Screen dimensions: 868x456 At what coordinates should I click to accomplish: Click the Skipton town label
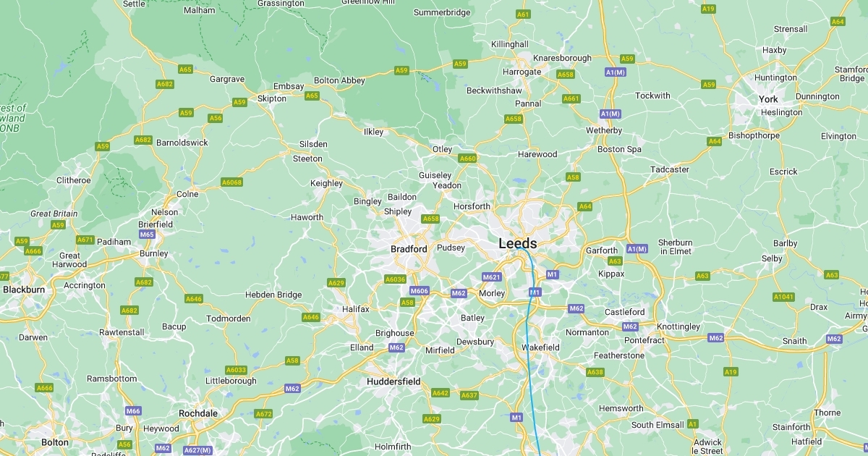click(x=272, y=98)
